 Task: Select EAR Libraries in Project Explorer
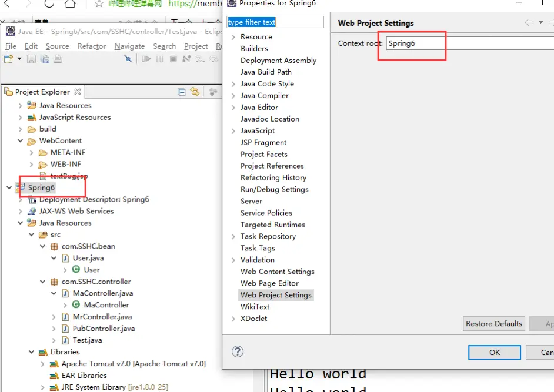coord(84,375)
